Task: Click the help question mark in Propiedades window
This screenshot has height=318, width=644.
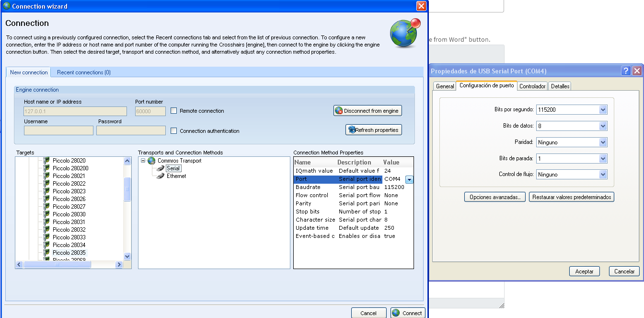Action: click(626, 71)
